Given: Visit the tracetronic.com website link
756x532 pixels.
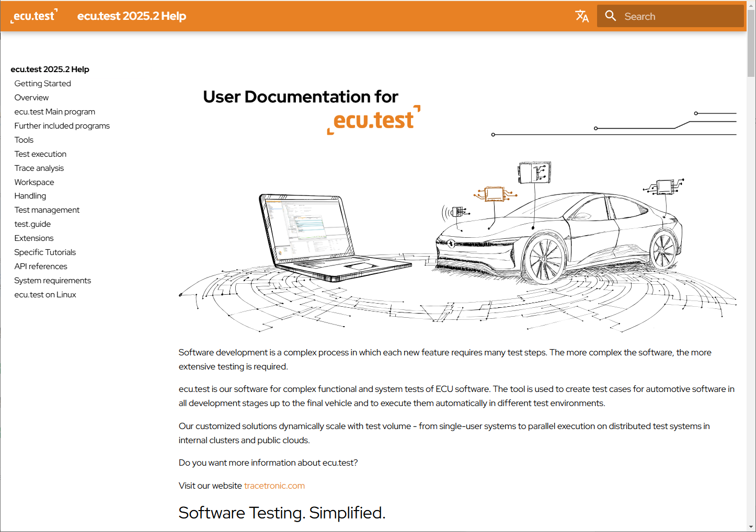Looking at the screenshot, I should [x=274, y=485].
